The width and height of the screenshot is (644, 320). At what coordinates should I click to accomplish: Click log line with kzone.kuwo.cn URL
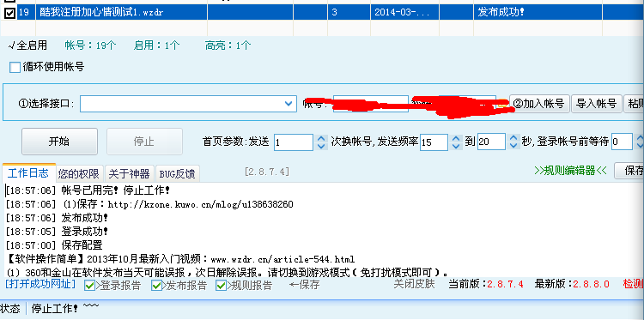[x=149, y=204]
